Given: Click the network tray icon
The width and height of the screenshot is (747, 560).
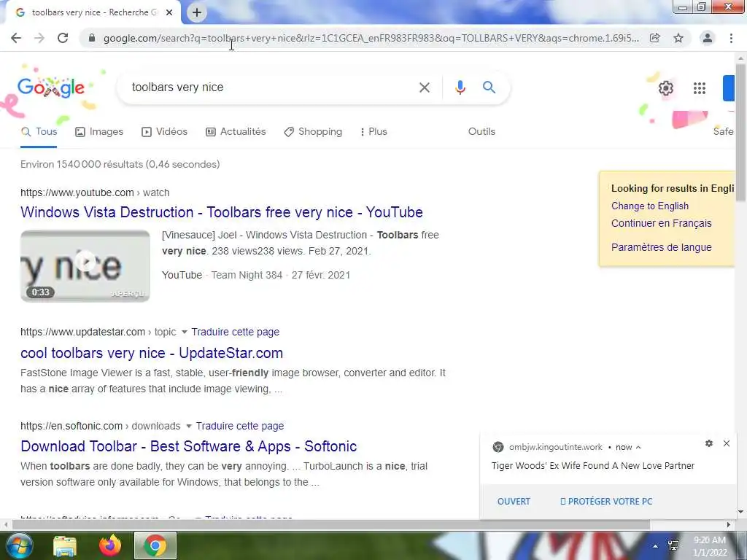Looking at the screenshot, I should coord(673,545).
